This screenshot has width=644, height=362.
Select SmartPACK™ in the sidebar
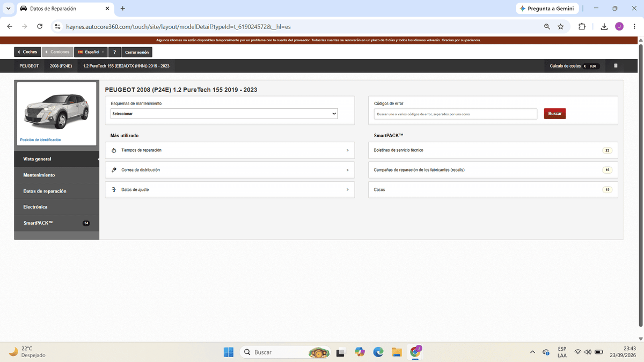point(56,223)
